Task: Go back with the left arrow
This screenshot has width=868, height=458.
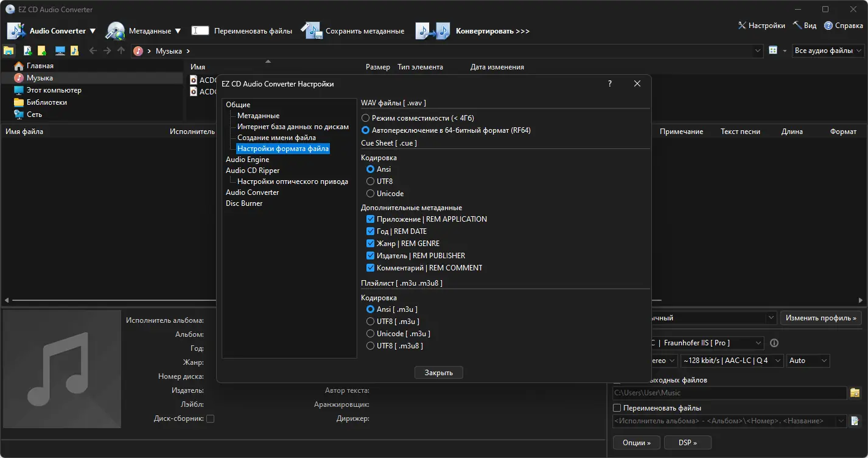Action: (x=93, y=51)
